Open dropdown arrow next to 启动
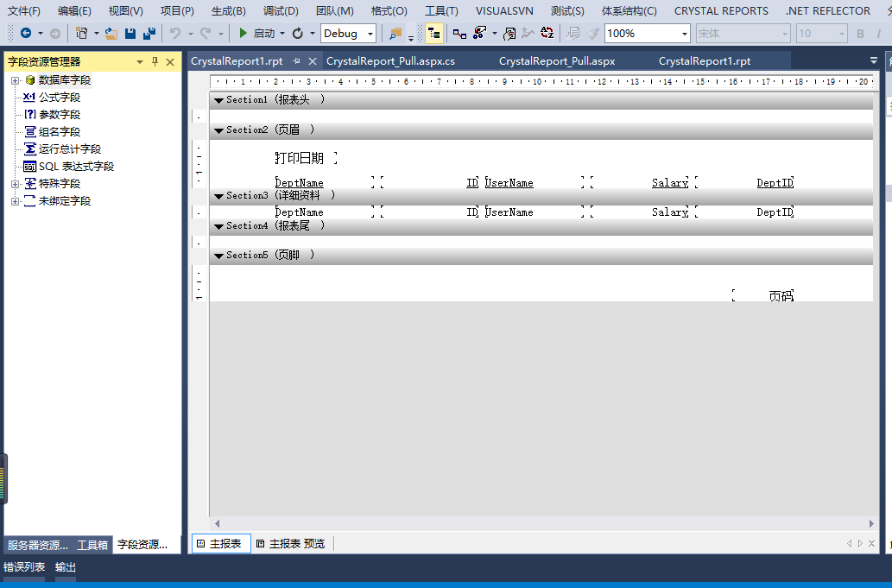Viewport: 892px width, 588px height. coord(282,34)
